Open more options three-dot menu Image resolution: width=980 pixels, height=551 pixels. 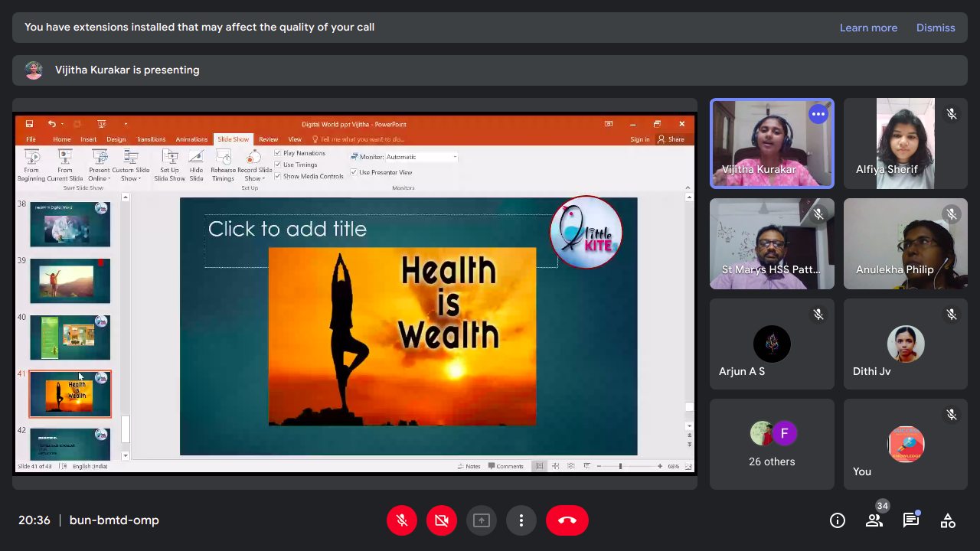point(521,520)
